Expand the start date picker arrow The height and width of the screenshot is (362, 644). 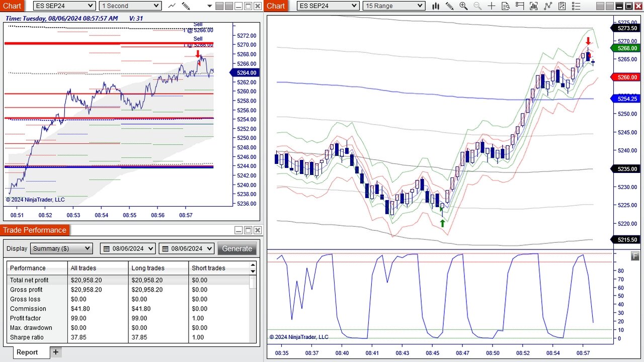(150, 248)
